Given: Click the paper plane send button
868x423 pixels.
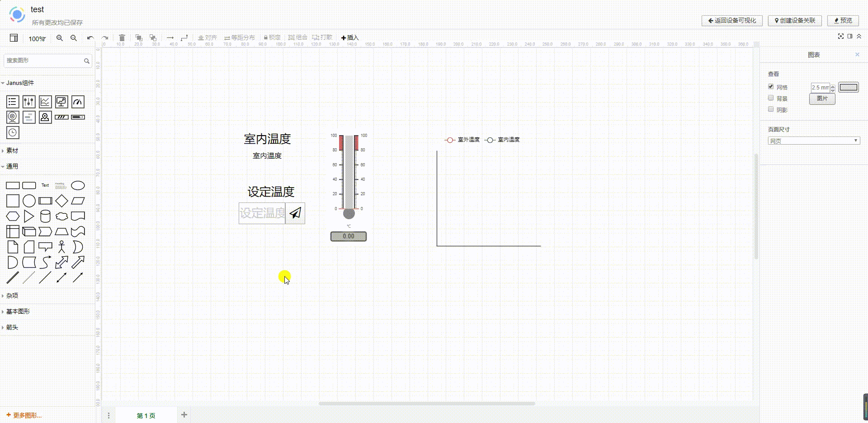Looking at the screenshot, I should [295, 213].
